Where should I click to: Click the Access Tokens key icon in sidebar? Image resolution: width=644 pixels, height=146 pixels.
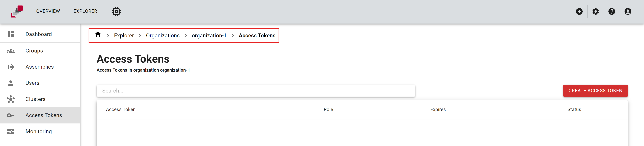pyautogui.click(x=11, y=115)
